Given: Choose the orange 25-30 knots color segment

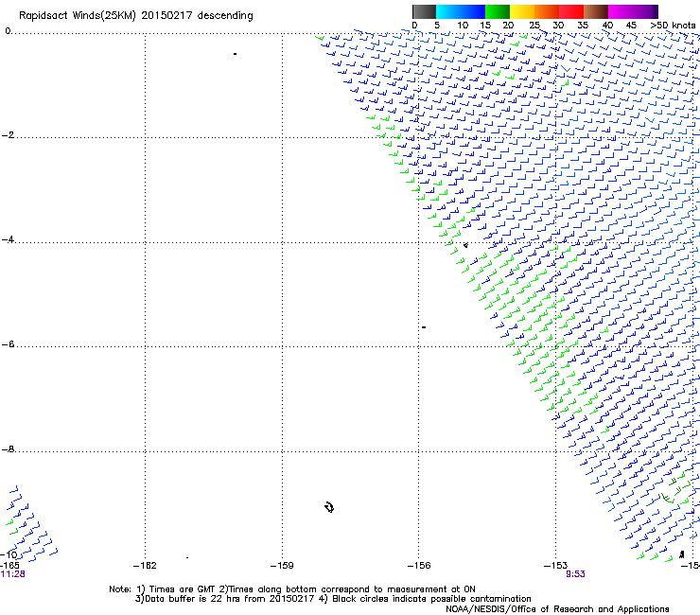Looking at the screenshot, I should click(547, 11).
